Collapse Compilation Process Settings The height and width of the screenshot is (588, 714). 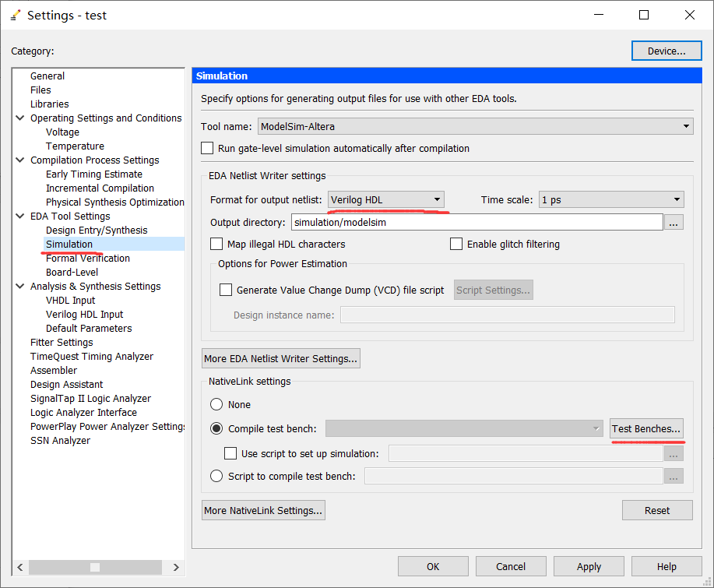tap(19, 160)
